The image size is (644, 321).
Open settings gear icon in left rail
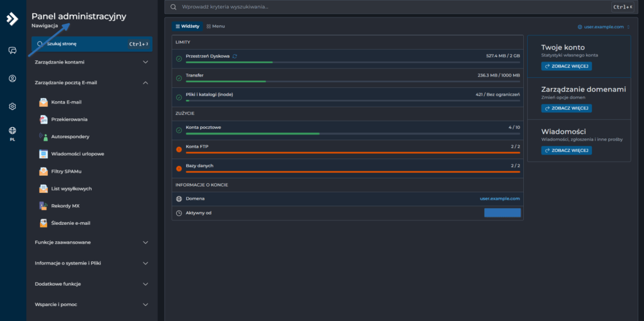tap(12, 107)
